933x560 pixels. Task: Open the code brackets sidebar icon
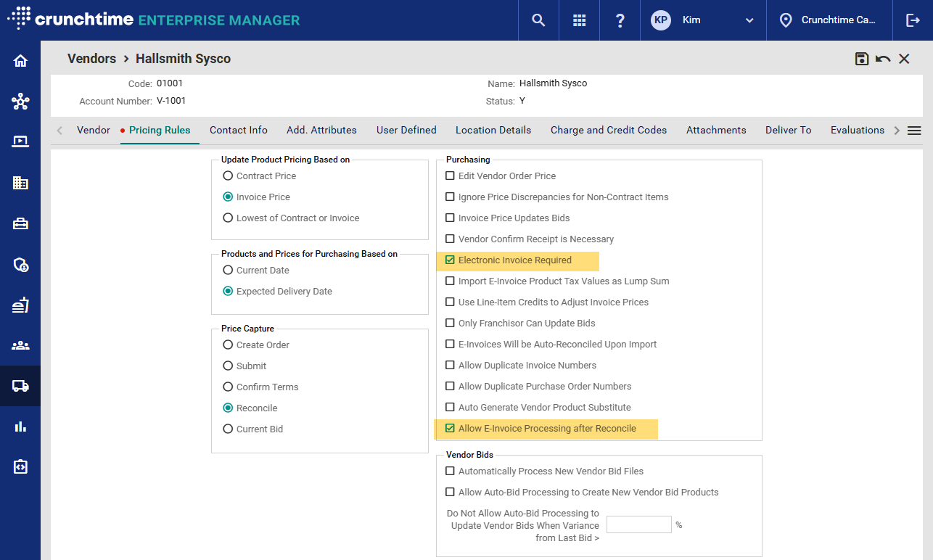pyautogui.click(x=20, y=467)
